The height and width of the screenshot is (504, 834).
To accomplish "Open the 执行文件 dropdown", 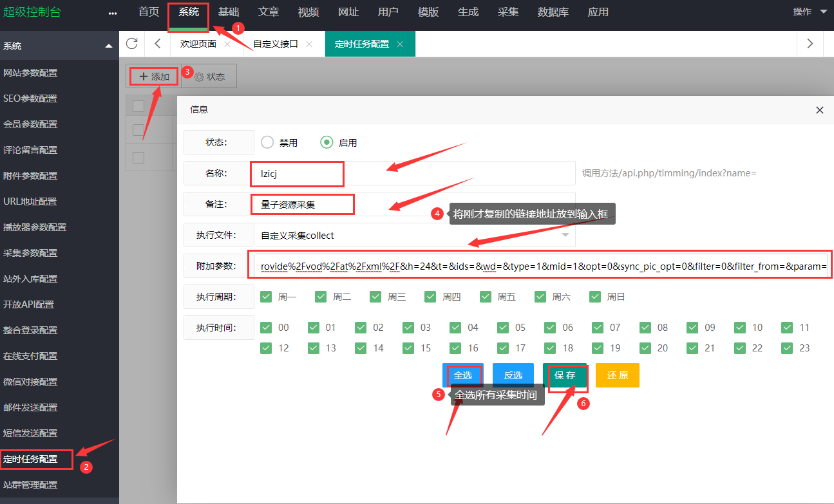I will (x=567, y=235).
